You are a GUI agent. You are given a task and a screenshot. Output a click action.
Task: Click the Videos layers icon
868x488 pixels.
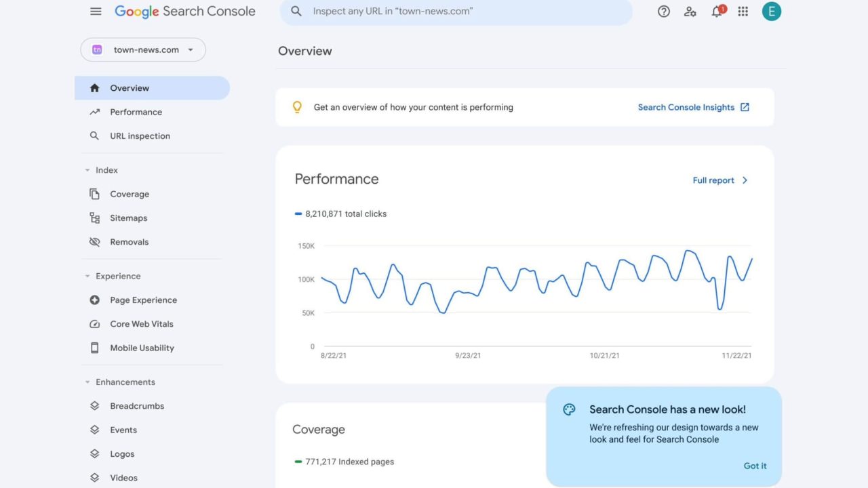(95, 478)
